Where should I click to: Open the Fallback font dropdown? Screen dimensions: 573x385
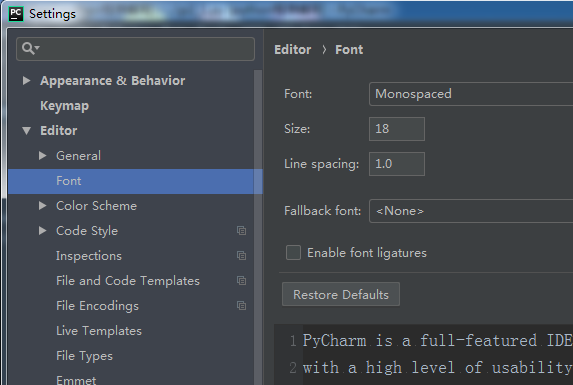(471, 211)
